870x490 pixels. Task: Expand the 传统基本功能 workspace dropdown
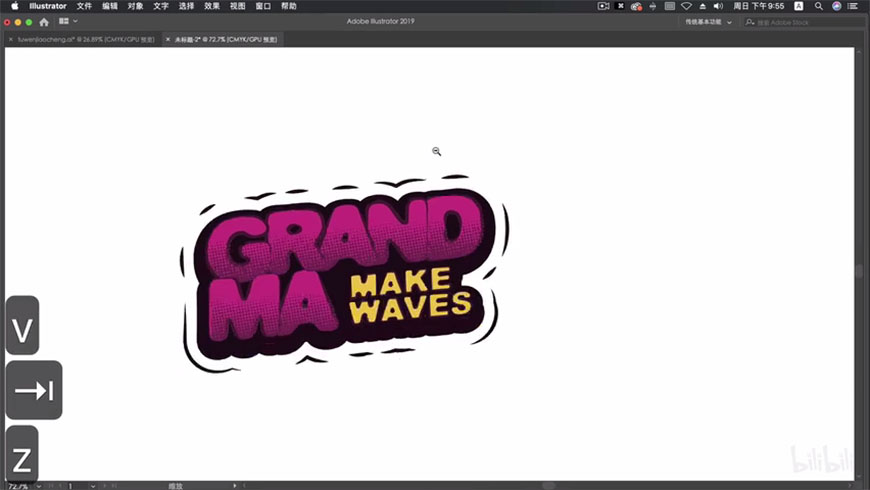tap(708, 21)
